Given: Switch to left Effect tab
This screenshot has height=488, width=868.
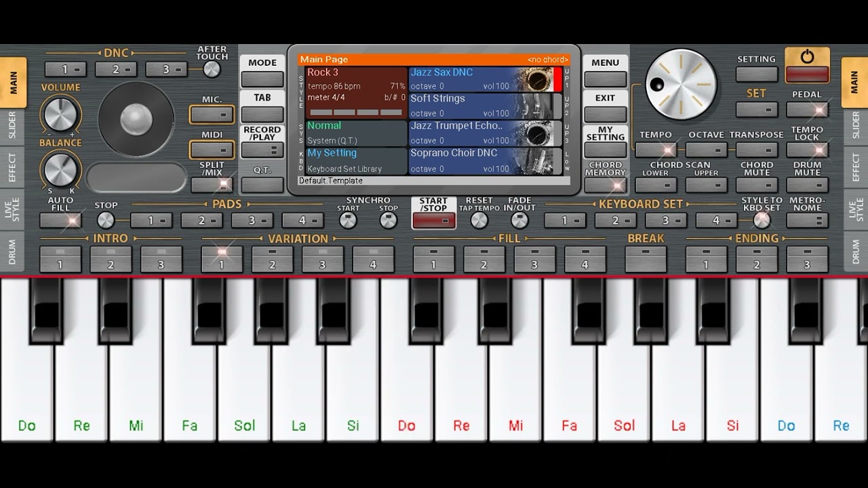Looking at the screenshot, I should point(13,167).
